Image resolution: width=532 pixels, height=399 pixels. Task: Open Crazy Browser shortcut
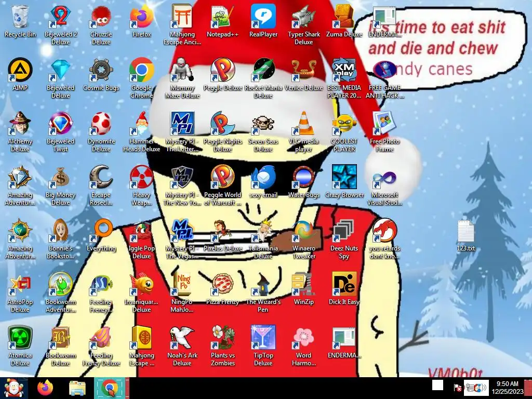coord(344,181)
